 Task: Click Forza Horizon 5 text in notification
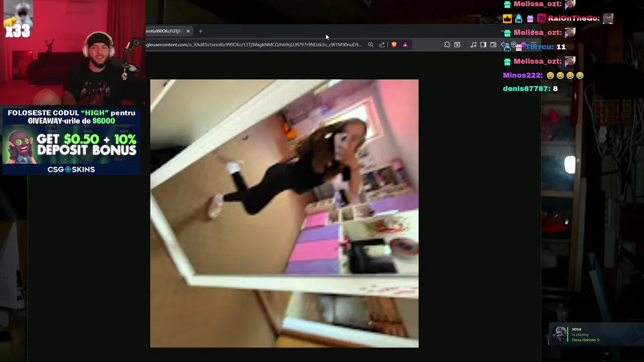click(x=586, y=340)
